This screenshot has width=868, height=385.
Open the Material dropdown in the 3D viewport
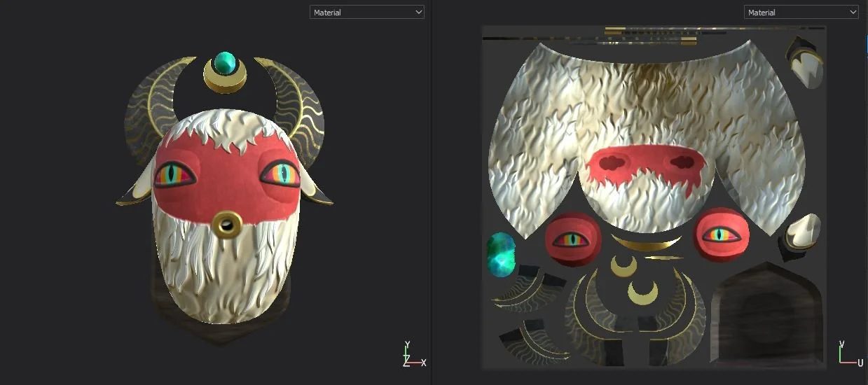(367, 12)
